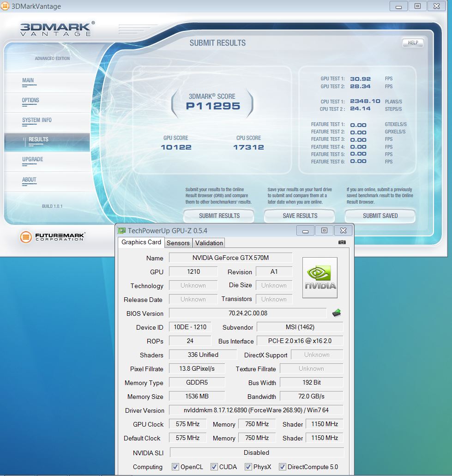Click the NVIDIA logo in GPU-Z
The image size is (452, 476).
pyautogui.click(x=320, y=278)
